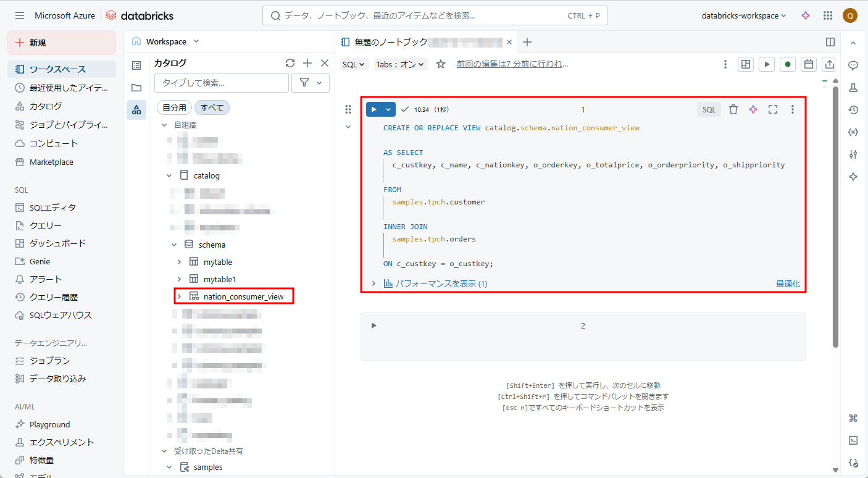This screenshot has height=478, width=868.
Task: Delete cell 1 with trash icon
Action: pyautogui.click(x=733, y=109)
